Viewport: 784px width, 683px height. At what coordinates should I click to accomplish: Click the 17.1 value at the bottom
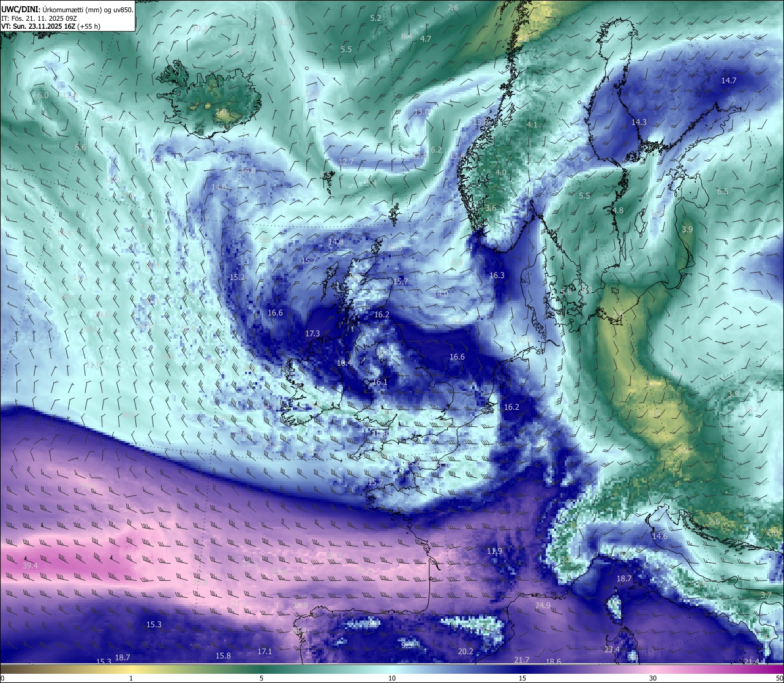(x=265, y=651)
